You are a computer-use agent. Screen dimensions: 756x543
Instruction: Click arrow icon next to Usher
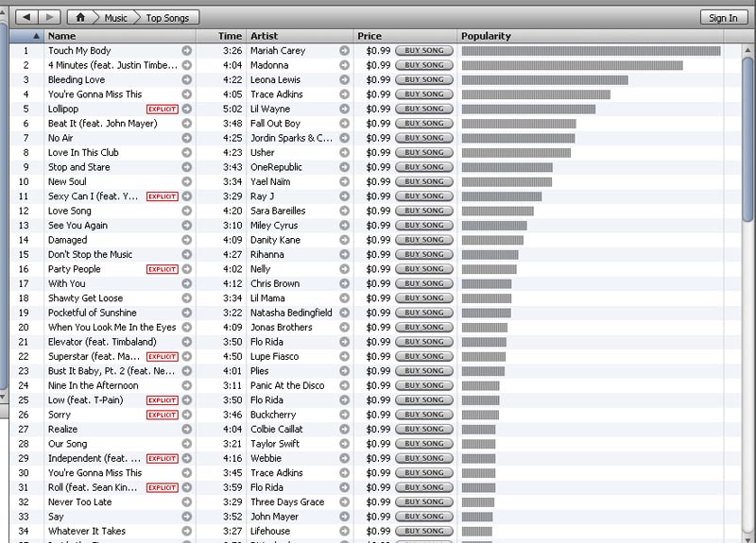[x=344, y=152]
